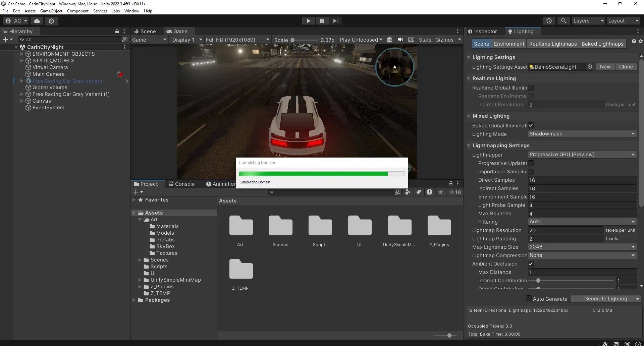This screenshot has height=346, width=644.
Task: Click the Main Camera Cinemachine brain icon
Action: (120, 74)
